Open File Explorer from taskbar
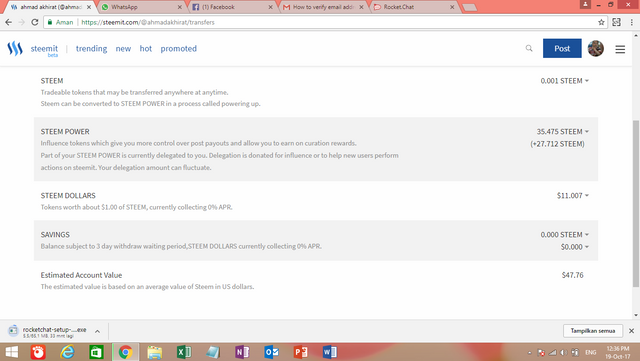 155,352
